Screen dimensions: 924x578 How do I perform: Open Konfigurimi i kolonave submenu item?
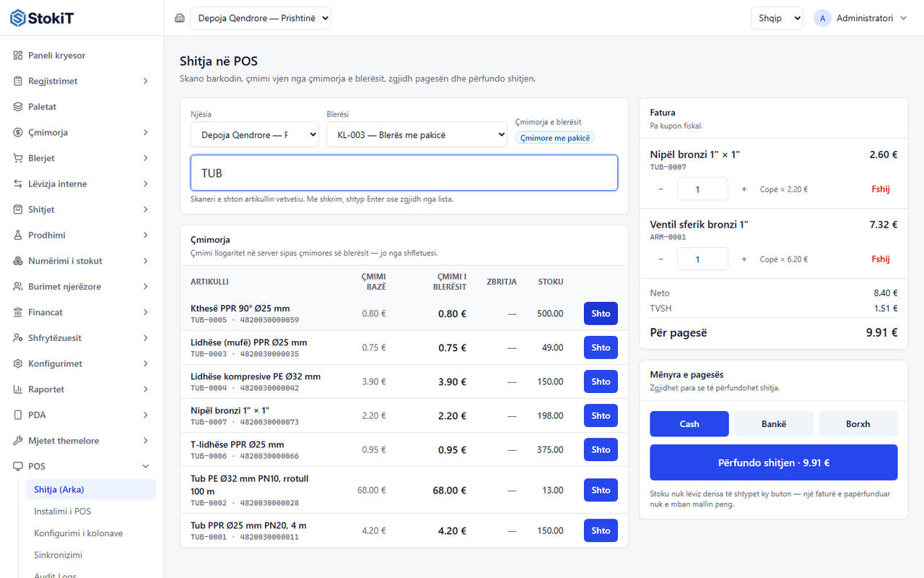point(90,533)
